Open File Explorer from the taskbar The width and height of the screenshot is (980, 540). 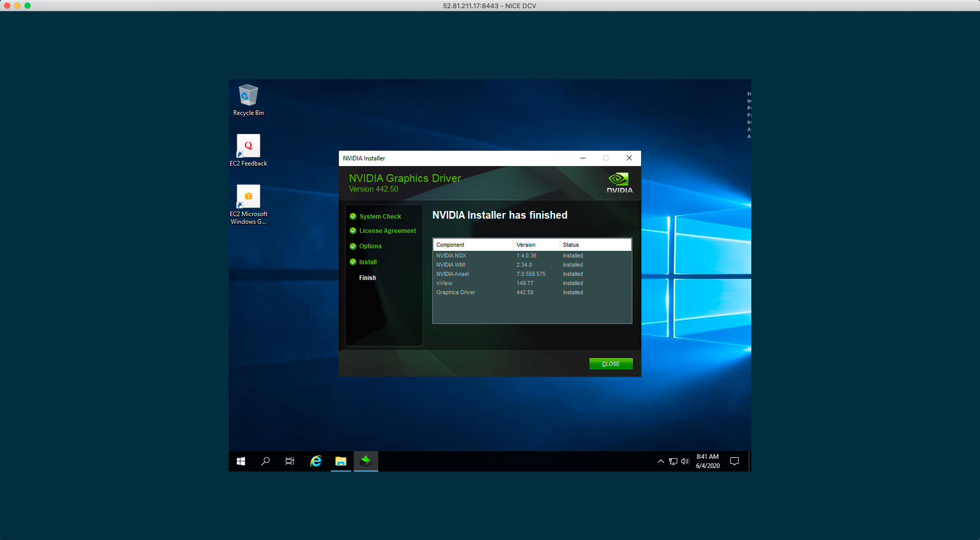tap(340, 461)
